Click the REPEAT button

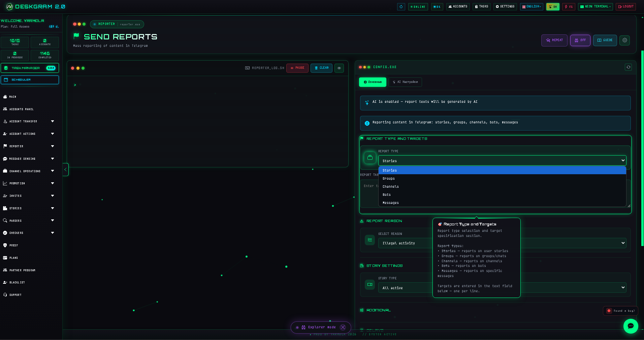click(554, 40)
